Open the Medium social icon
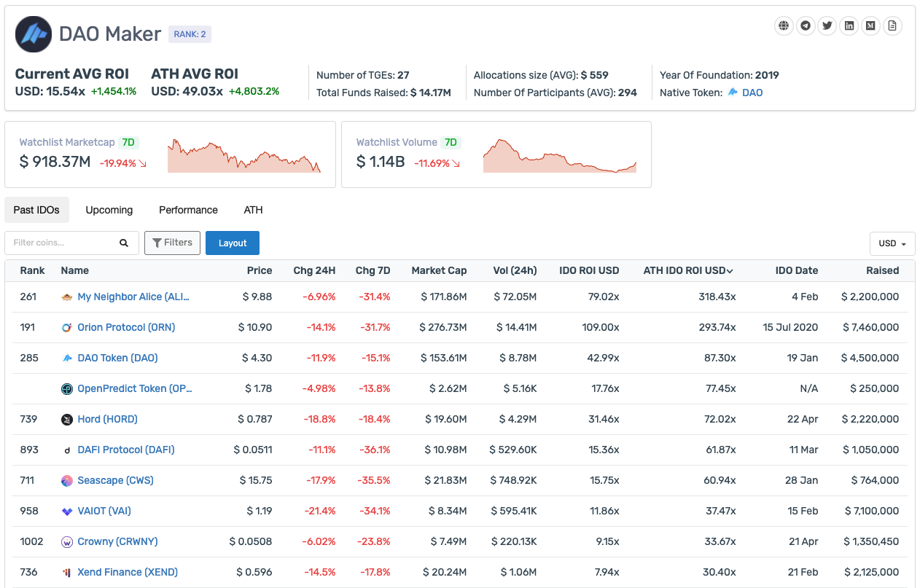 [870, 26]
